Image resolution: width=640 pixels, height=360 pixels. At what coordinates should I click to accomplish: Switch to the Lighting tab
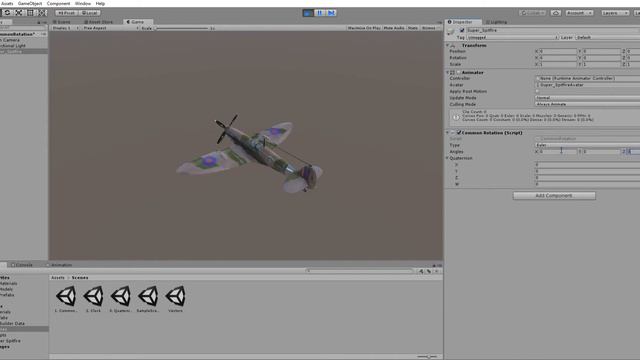tap(496, 22)
